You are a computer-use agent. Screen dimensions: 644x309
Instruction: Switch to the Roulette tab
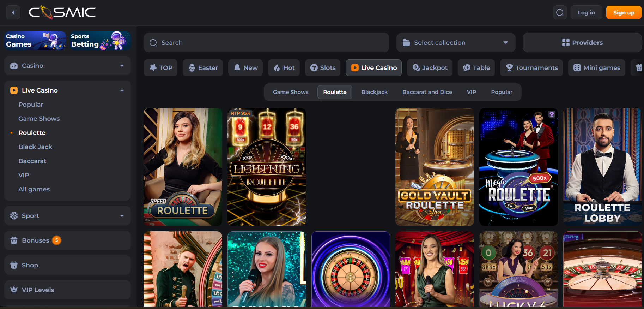tap(335, 92)
